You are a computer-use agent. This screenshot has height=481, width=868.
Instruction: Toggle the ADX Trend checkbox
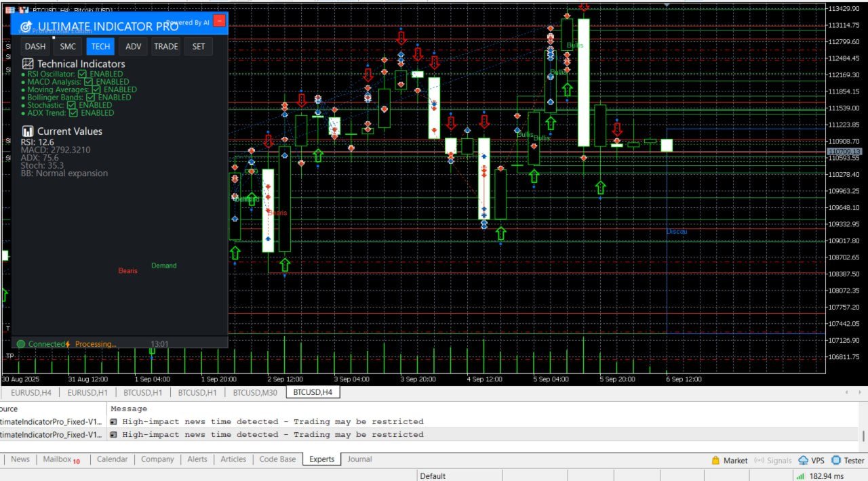coord(73,113)
